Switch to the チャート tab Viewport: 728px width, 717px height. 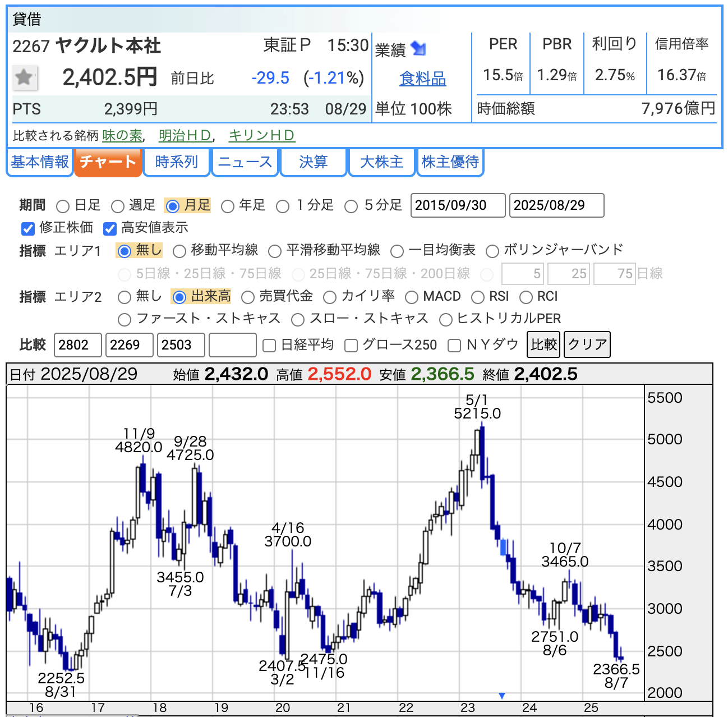pos(108,162)
